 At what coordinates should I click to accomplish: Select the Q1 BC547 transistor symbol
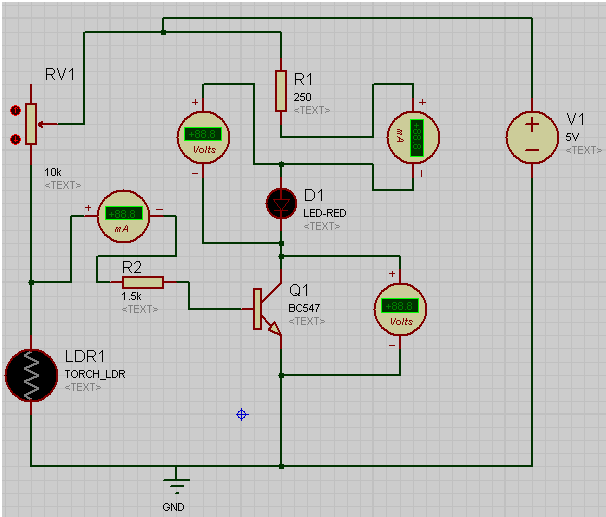click(x=267, y=309)
